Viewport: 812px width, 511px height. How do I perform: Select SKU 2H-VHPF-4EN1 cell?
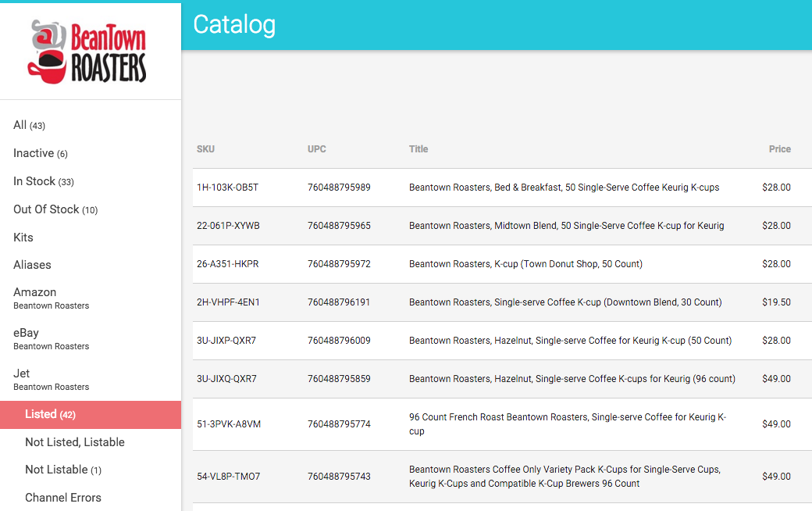click(228, 302)
